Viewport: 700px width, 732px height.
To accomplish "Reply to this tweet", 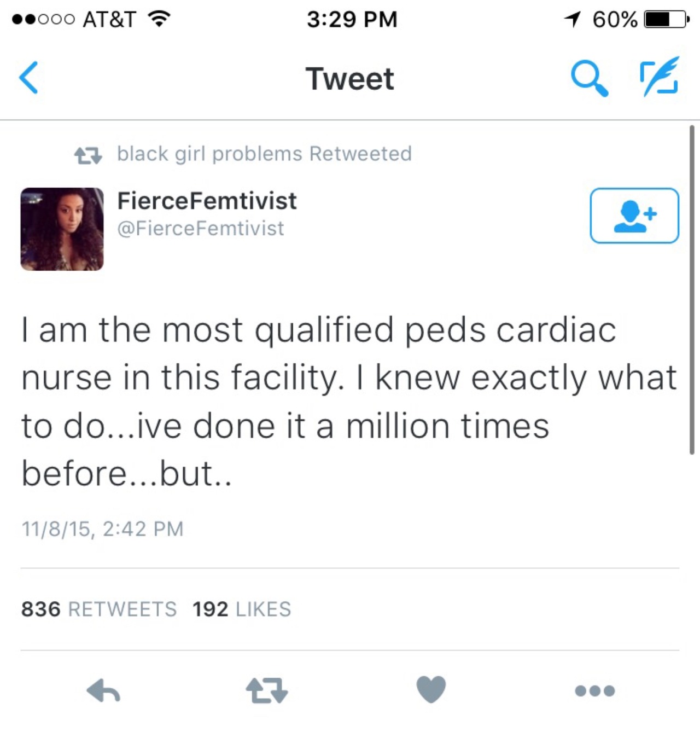I will [103, 690].
